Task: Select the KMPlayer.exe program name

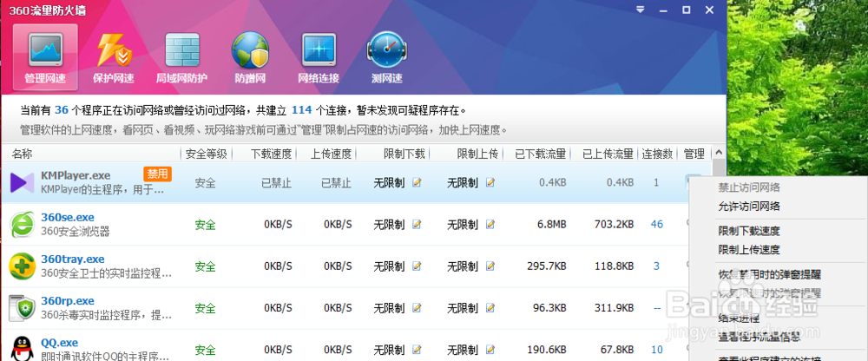Action: (x=76, y=175)
